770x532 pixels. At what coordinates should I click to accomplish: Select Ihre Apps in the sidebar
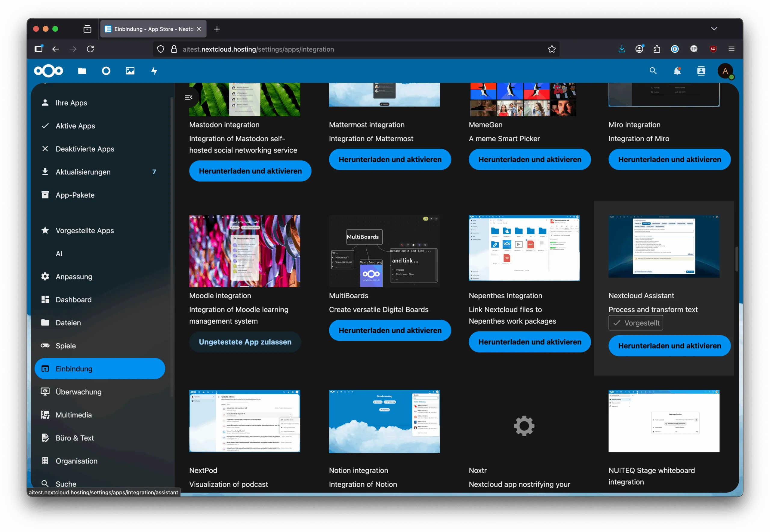point(100,103)
